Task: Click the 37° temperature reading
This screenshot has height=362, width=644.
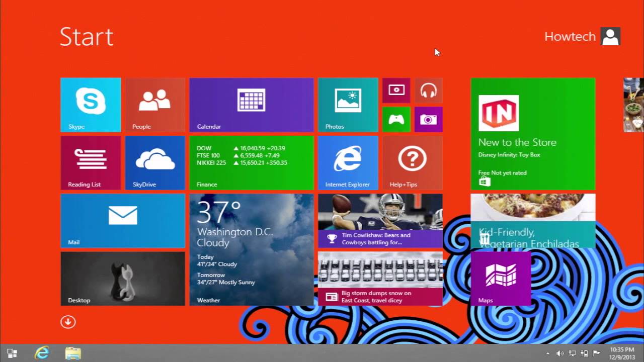Action: (x=219, y=212)
